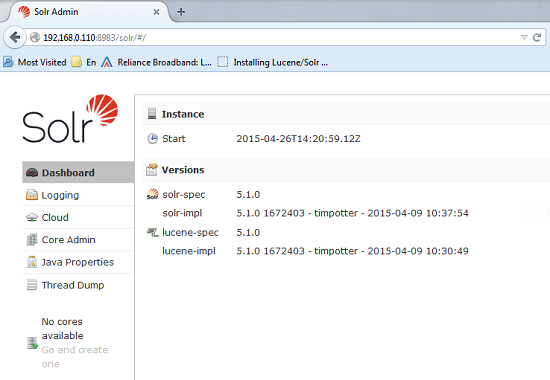This screenshot has width=550, height=380.
Task: Click the browser back arrow button
Action: 15,37
